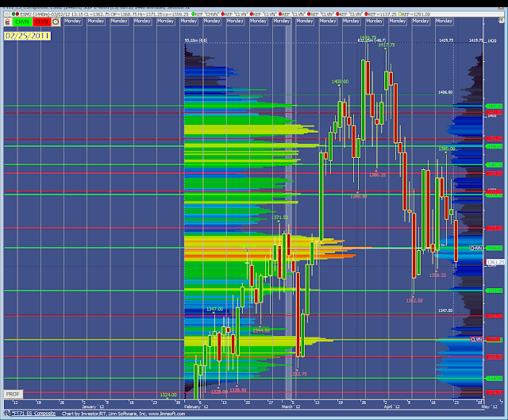Click the CHVN green toolbar button

tap(22, 21)
